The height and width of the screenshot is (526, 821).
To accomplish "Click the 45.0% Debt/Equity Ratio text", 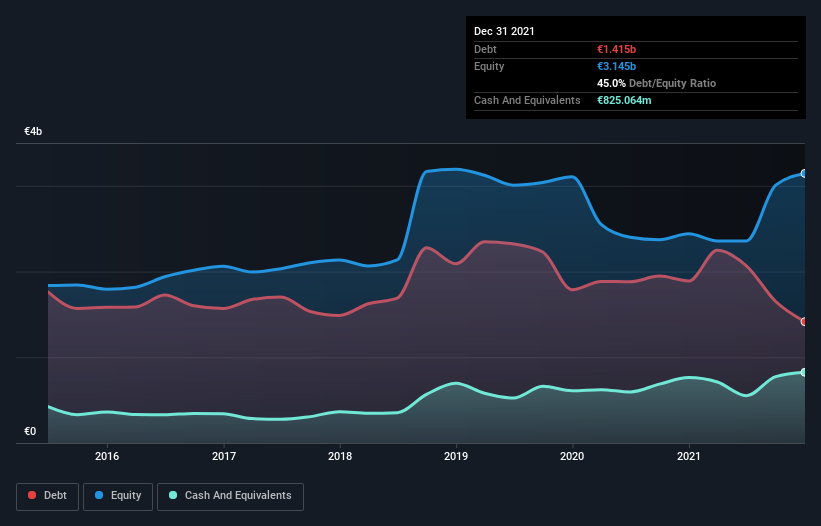I will tap(656, 83).
